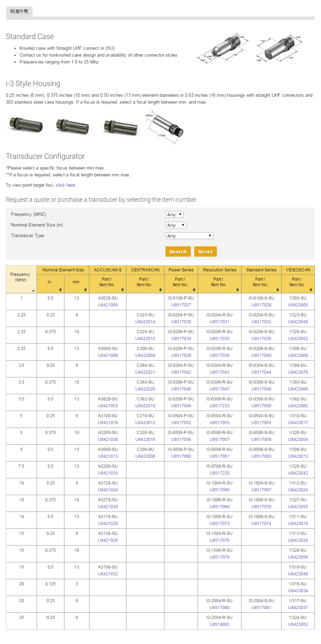
Task: Sort table by Frequency column arrow
Action: pos(33,291)
